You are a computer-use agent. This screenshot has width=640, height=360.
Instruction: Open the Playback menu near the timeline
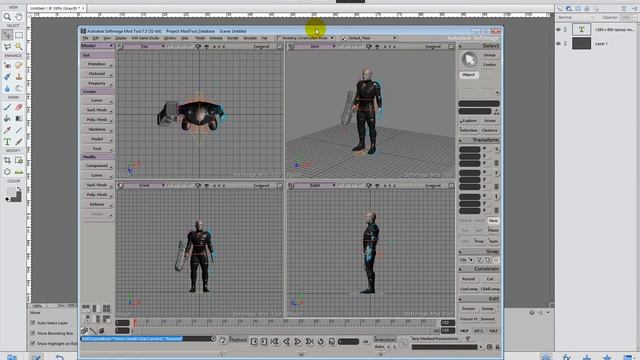point(238,339)
